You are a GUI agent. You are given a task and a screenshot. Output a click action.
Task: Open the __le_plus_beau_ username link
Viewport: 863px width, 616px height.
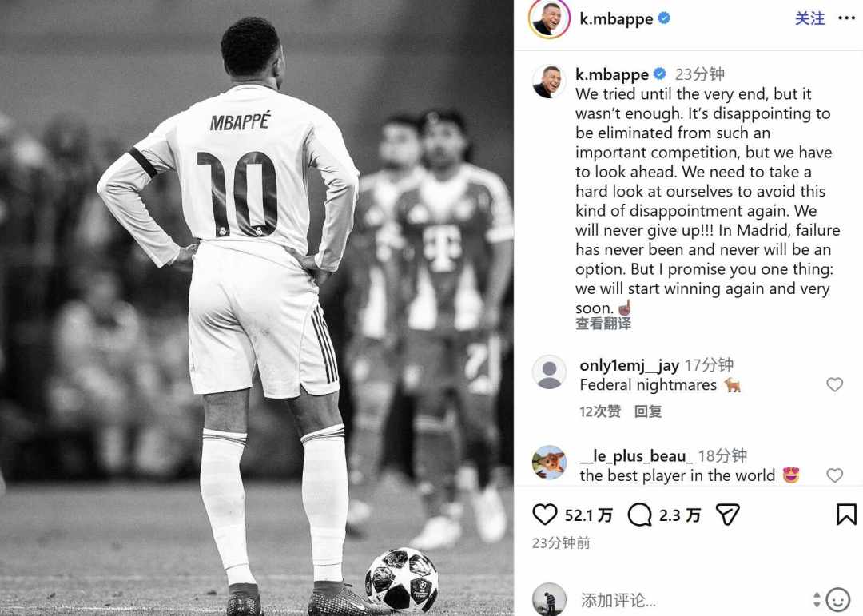(x=636, y=455)
